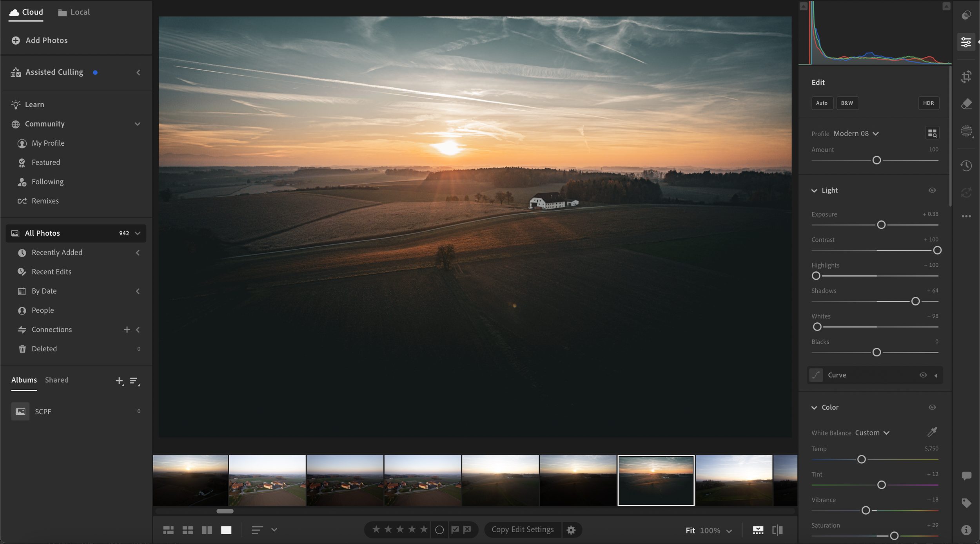Toggle visibility of Color edits
The width and height of the screenshot is (980, 544).
(x=932, y=407)
